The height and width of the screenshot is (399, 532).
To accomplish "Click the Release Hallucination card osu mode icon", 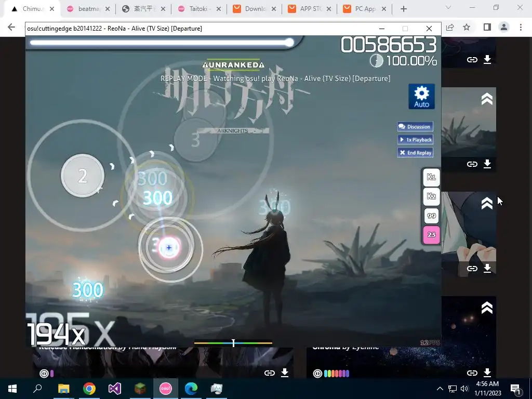I will (x=44, y=374).
